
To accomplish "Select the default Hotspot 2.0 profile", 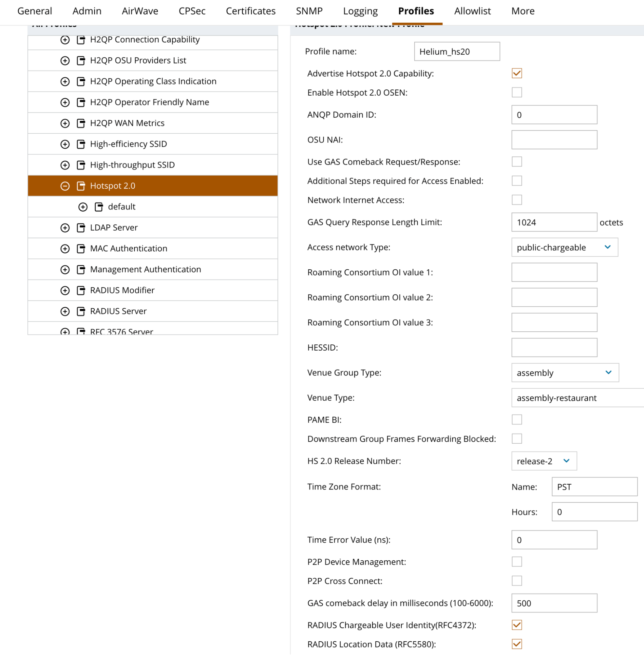I will [x=122, y=207].
